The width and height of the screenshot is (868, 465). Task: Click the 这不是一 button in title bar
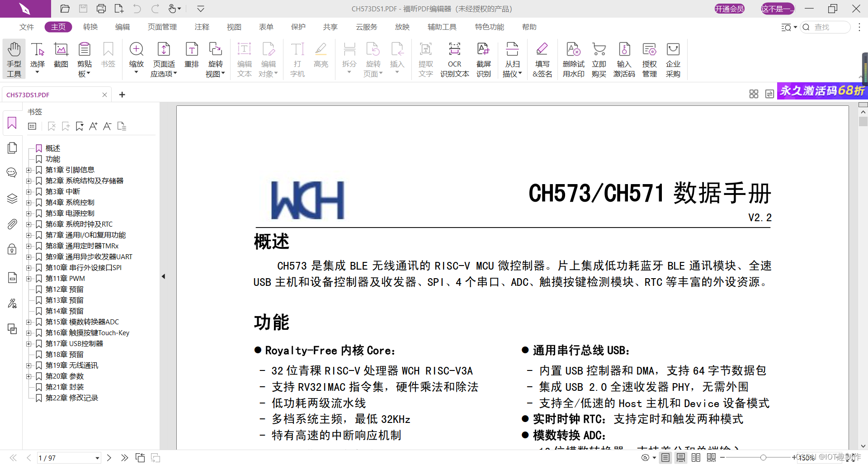[778, 9]
